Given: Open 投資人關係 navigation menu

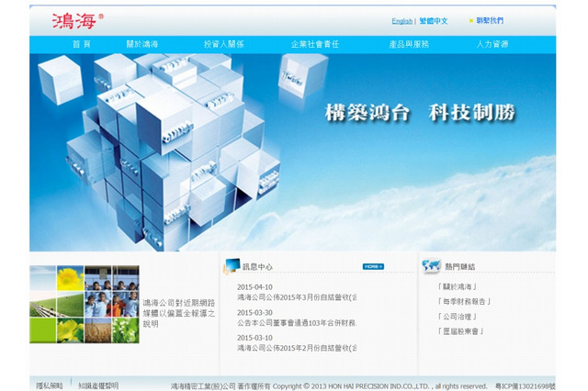Looking at the screenshot, I should tap(223, 44).
